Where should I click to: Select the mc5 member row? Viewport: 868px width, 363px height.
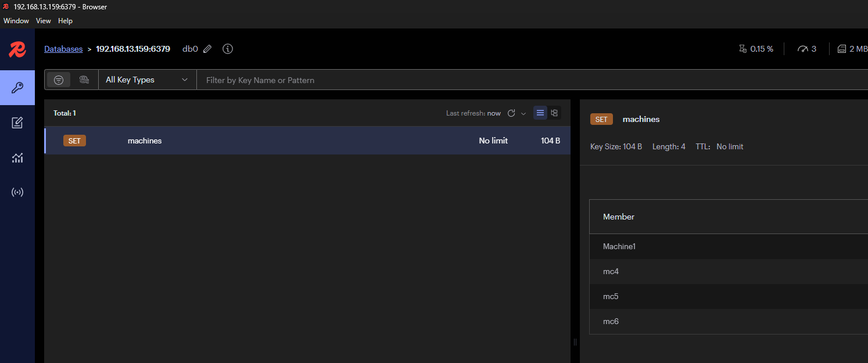729,296
